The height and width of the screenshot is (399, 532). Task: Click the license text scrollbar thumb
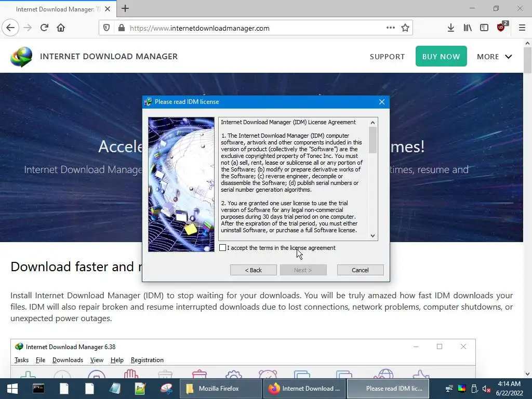pos(373,140)
